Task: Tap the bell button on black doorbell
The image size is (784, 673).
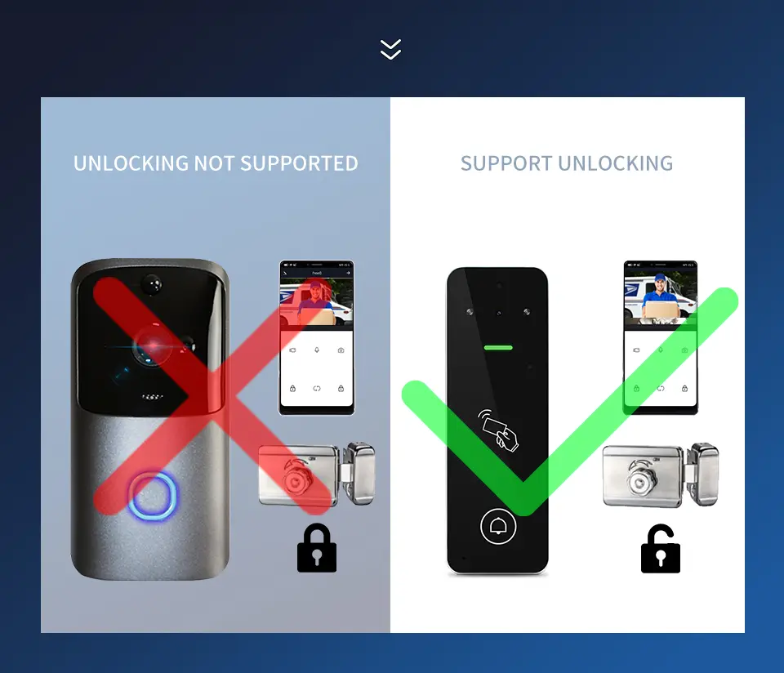Action: coord(498,526)
